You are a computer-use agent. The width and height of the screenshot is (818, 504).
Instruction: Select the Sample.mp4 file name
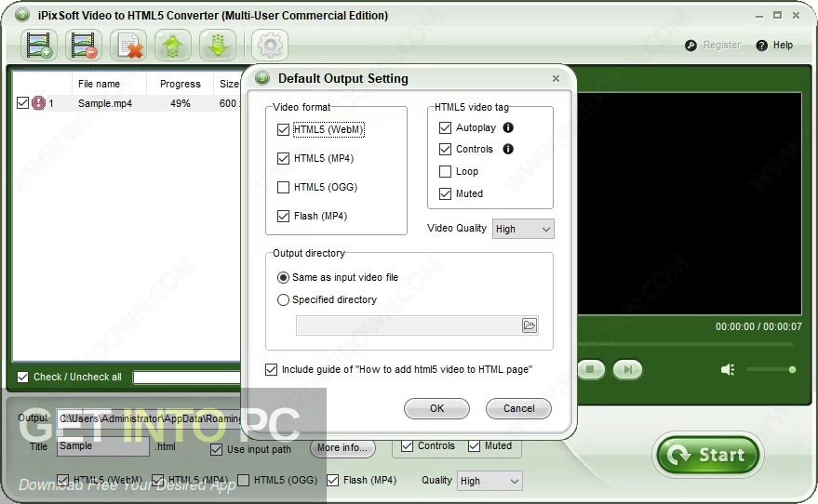(x=105, y=103)
